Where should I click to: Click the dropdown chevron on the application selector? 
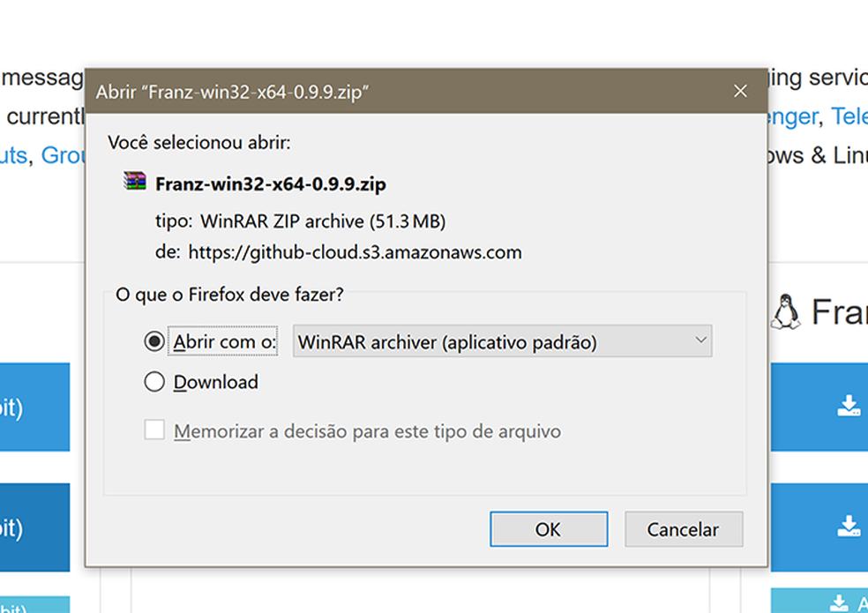click(x=701, y=341)
